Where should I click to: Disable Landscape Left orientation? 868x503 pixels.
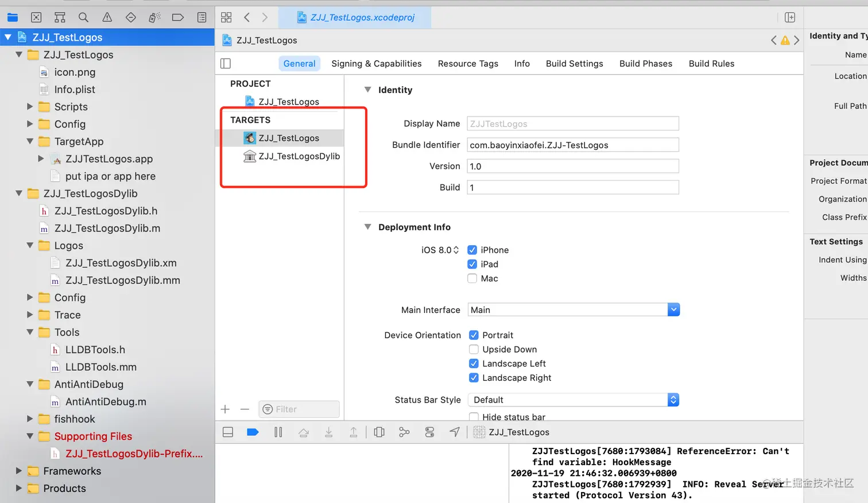pos(474,363)
